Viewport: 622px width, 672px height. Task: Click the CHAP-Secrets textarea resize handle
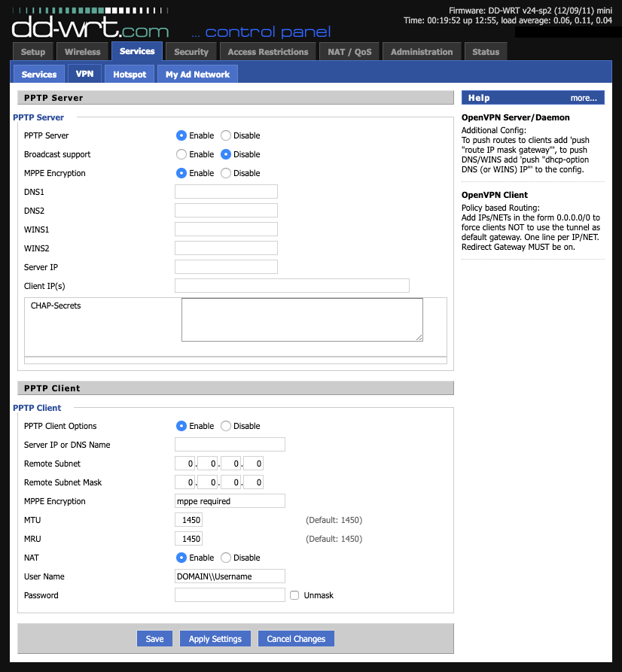click(x=419, y=338)
